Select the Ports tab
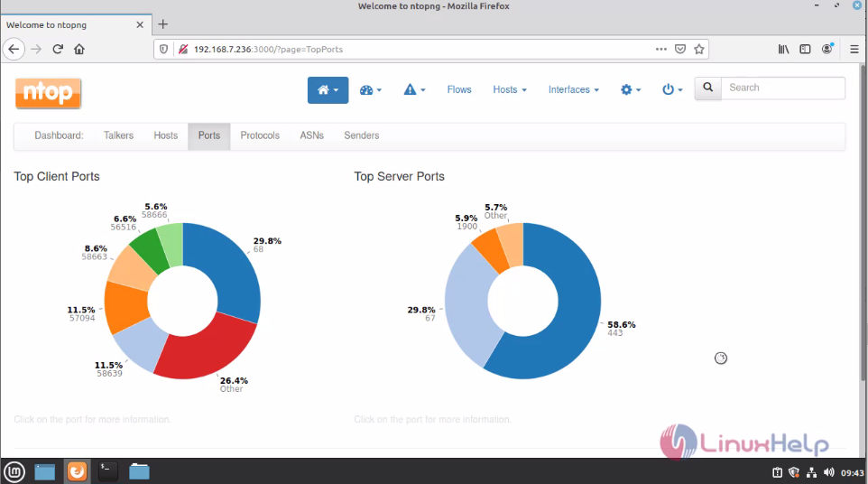Image resolution: width=868 pixels, height=484 pixels. [209, 135]
